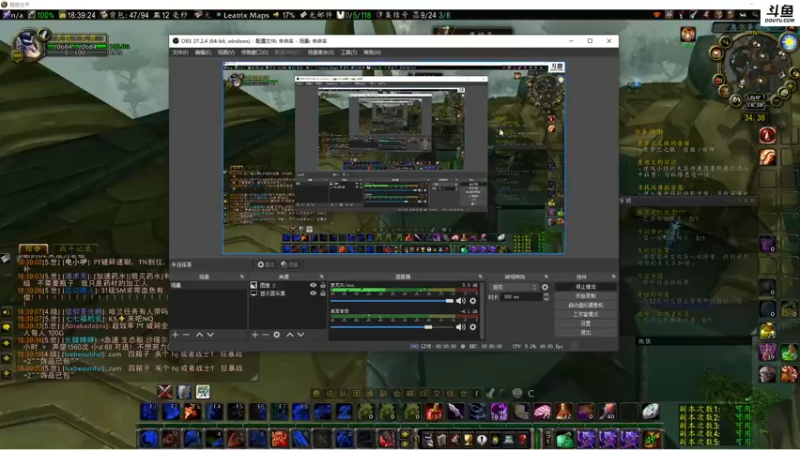
Task: Open OBS 视图(V) menu
Action: (x=226, y=53)
